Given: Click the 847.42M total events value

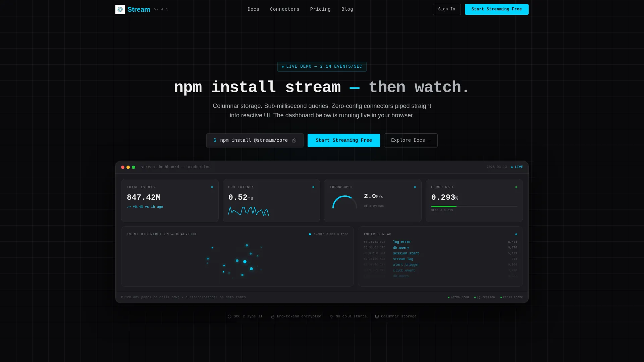Looking at the screenshot, I should [x=144, y=198].
